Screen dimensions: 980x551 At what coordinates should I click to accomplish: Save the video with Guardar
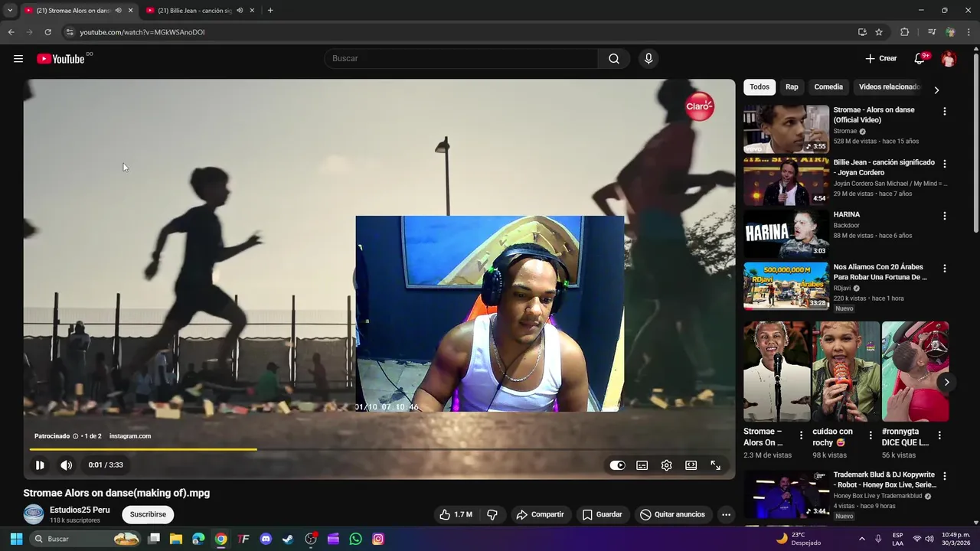(x=602, y=514)
